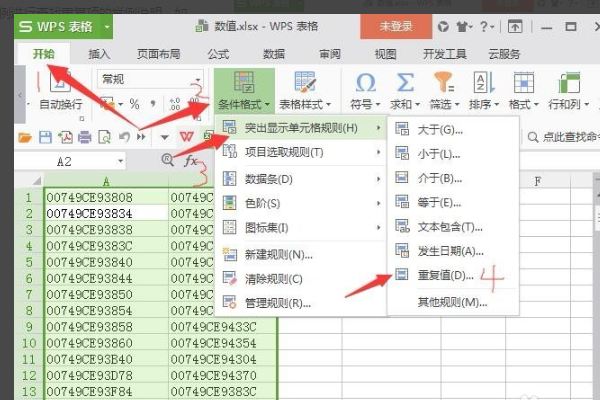Select 其他规则(M)... entry
Image resolution: width=600 pixels, height=400 pixels.
click(x=453, y=302)
